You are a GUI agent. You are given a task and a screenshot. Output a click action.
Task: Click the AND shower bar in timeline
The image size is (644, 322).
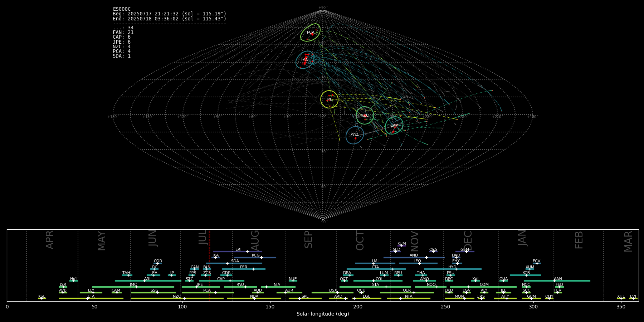pos(414,258)
